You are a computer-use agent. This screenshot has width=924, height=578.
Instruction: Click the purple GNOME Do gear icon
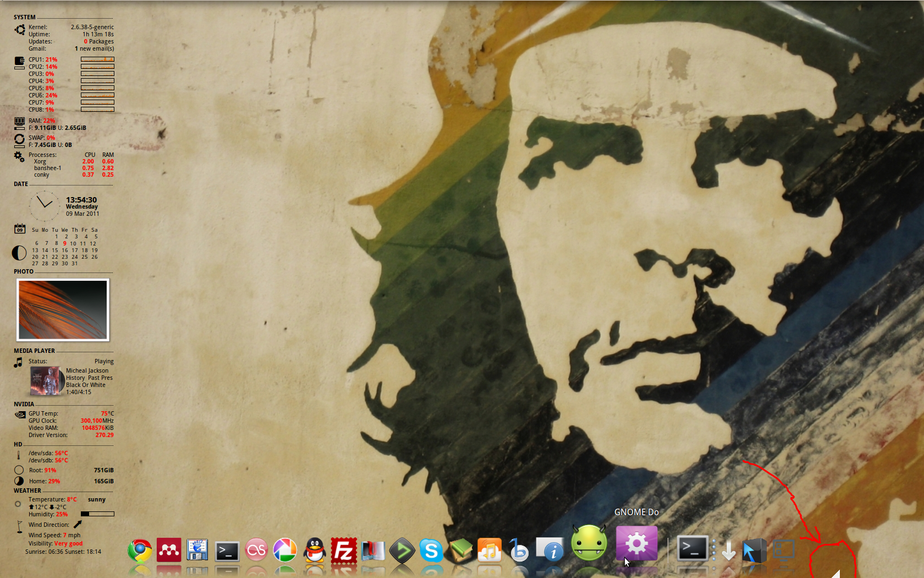point(636,543)
